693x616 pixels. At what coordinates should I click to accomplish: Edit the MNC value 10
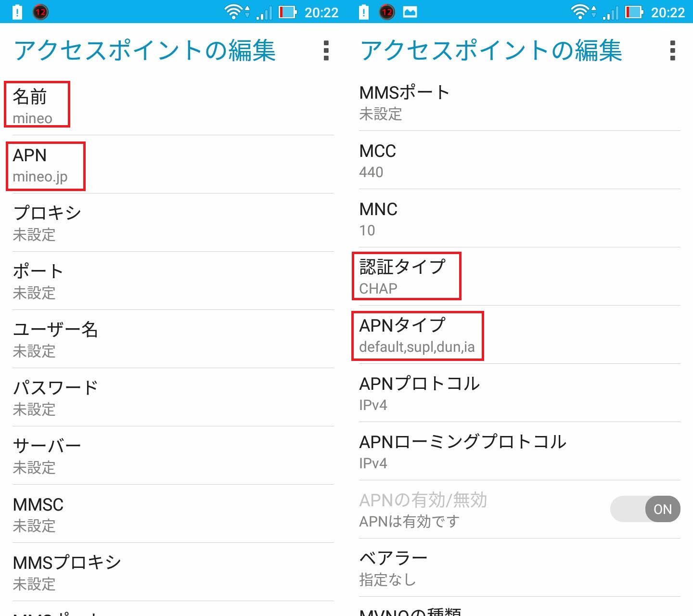[x=520, y=218]
